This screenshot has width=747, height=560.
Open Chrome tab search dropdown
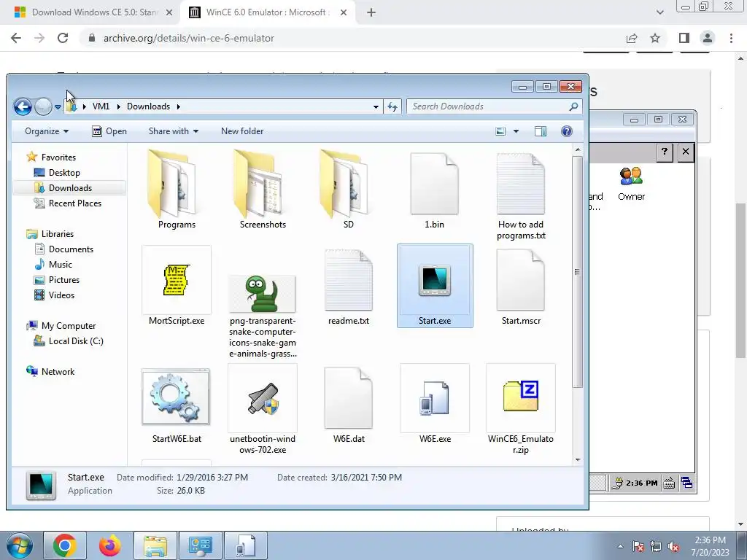click(x=659, y=12)
